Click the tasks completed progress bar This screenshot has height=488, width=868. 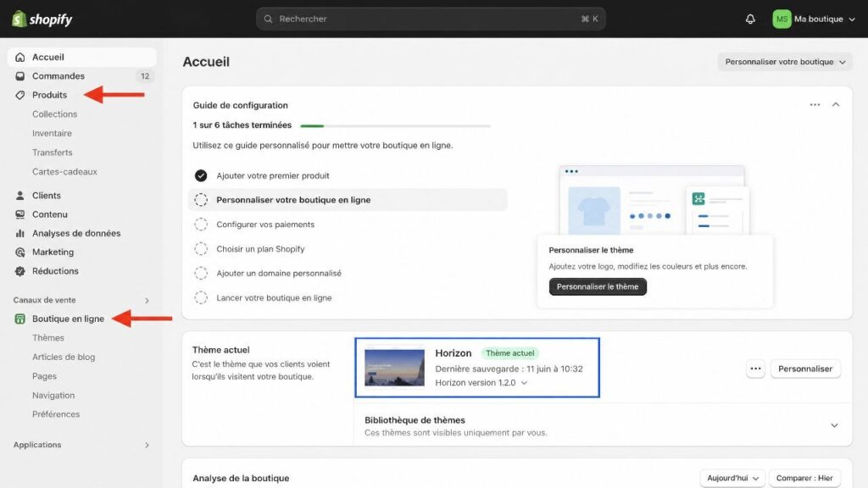click(395, 126)
